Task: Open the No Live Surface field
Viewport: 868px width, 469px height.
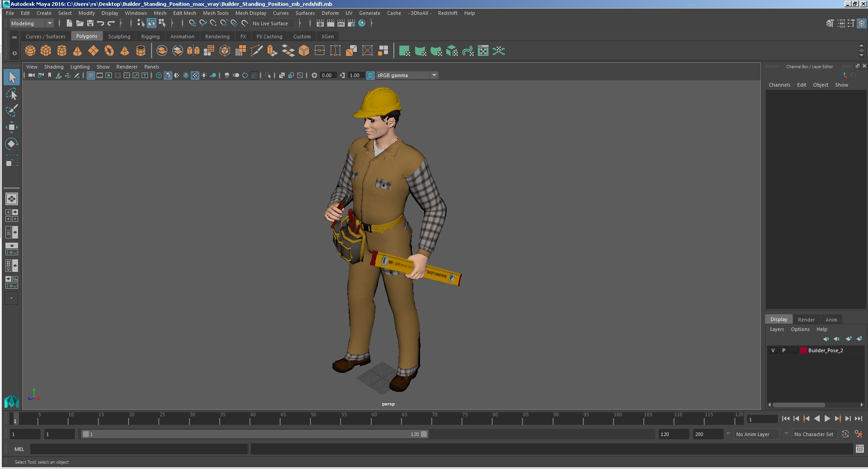Action: 273,23
